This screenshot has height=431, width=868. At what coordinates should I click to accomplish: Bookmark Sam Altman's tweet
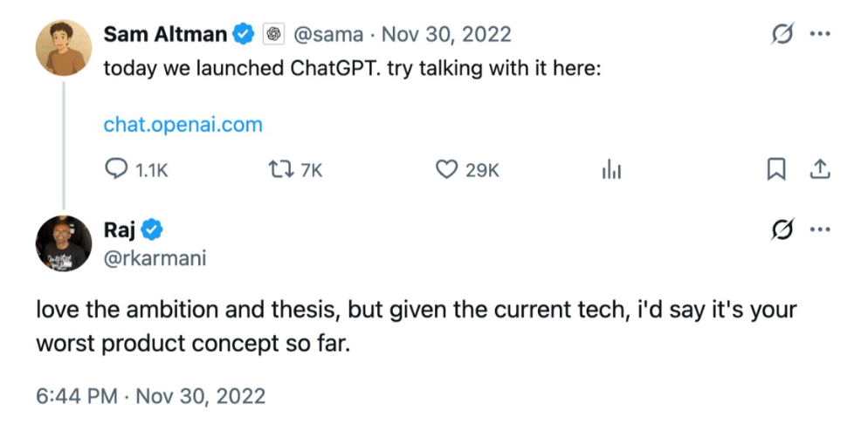click(775, 170)
